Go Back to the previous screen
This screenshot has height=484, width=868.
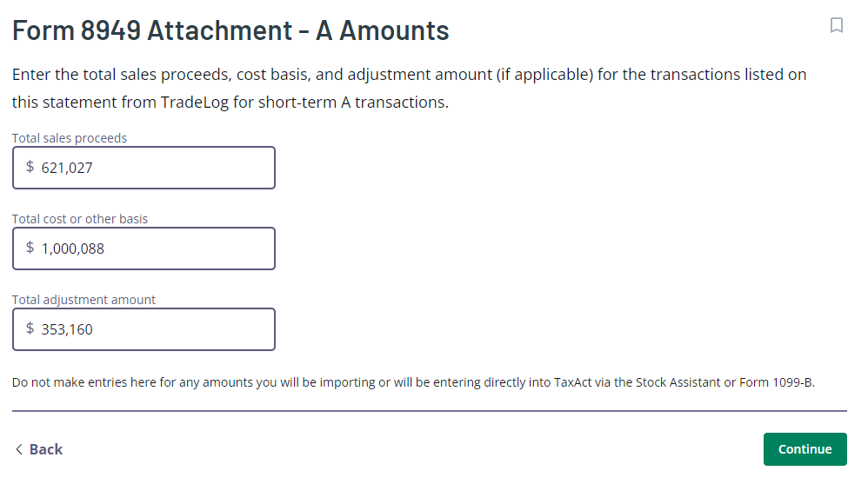click(39, 449)
